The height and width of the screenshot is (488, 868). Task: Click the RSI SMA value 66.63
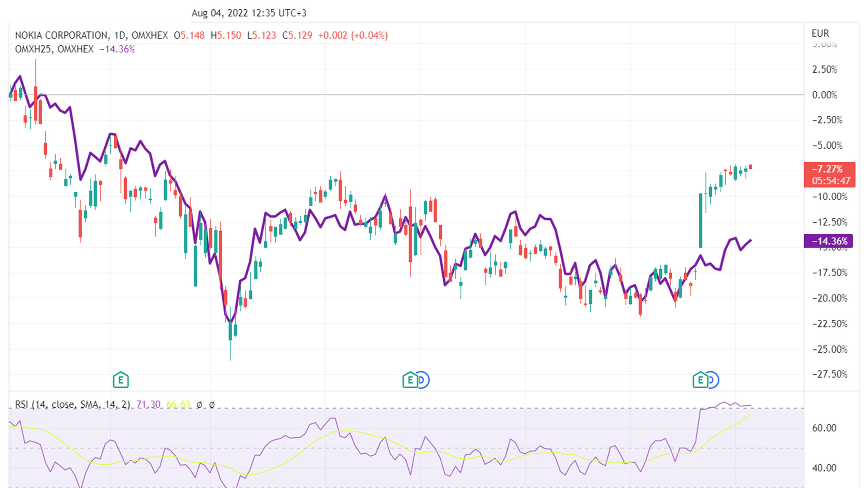point(178,404)
